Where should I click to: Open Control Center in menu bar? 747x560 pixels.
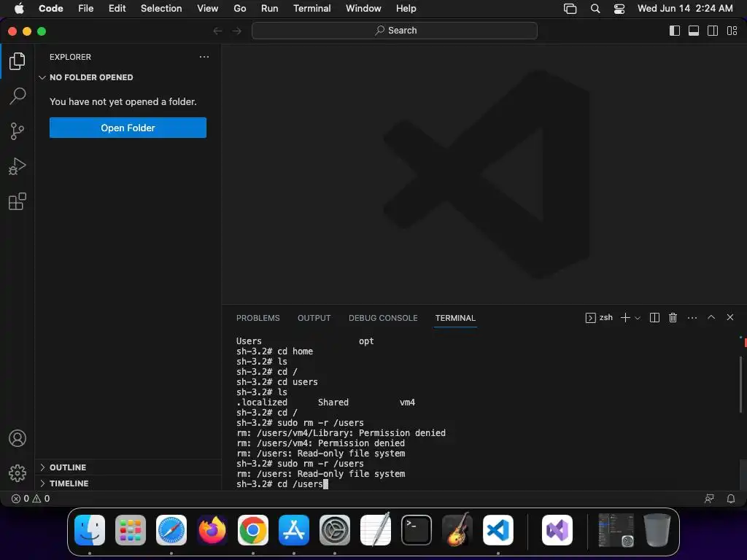(619, 9)
